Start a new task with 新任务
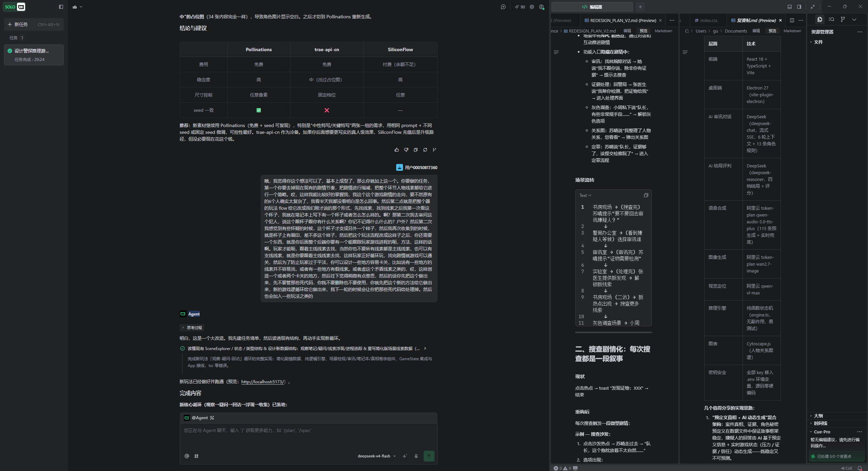 (x=33, y=24)
